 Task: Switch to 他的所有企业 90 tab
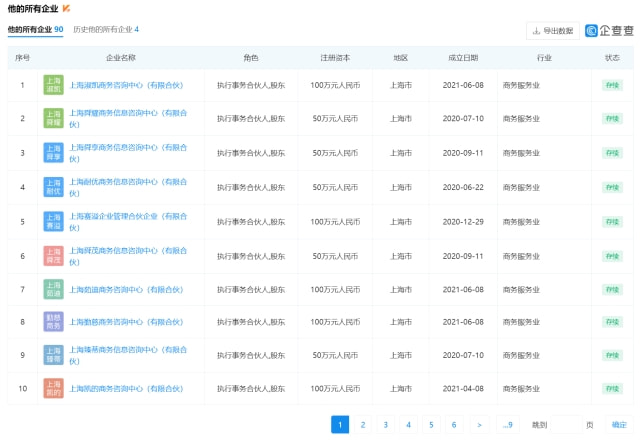point(36,29)
